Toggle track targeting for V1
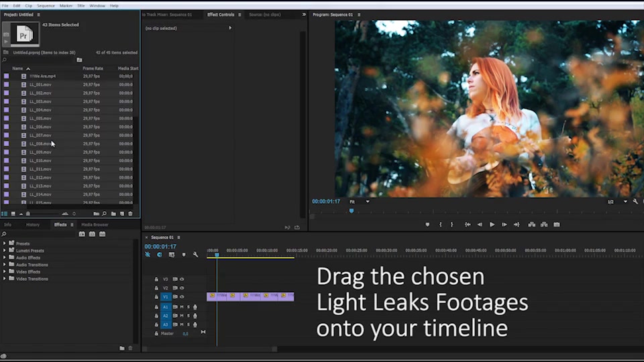This screenshot has width=644, height=362. 166,297
